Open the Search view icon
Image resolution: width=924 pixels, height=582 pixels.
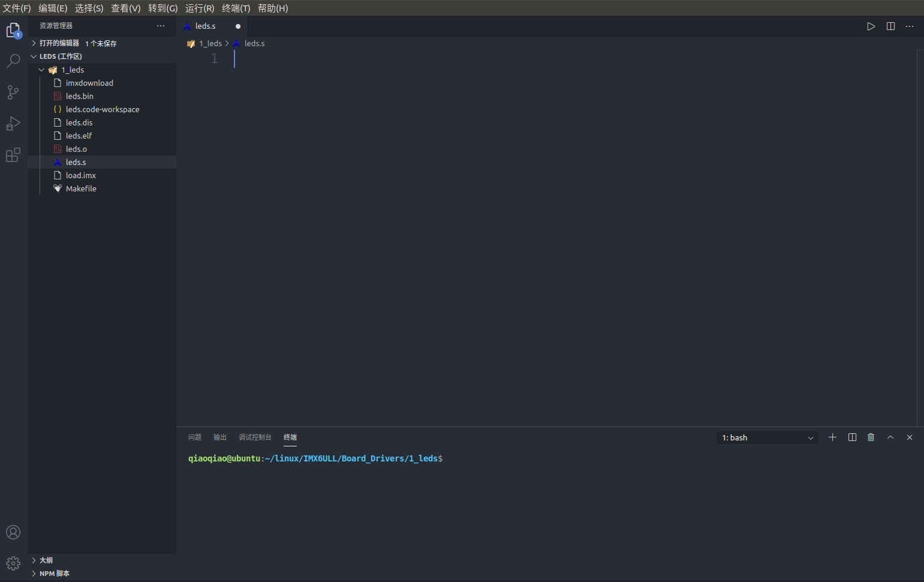coord(13,61)
